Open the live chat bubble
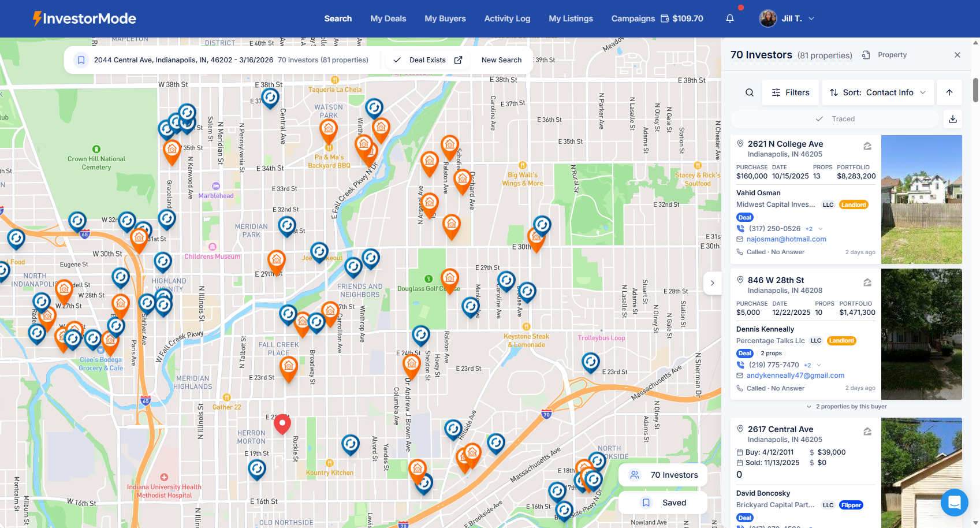The width and height of the screenshot is (980, 528). pos(954,503)
